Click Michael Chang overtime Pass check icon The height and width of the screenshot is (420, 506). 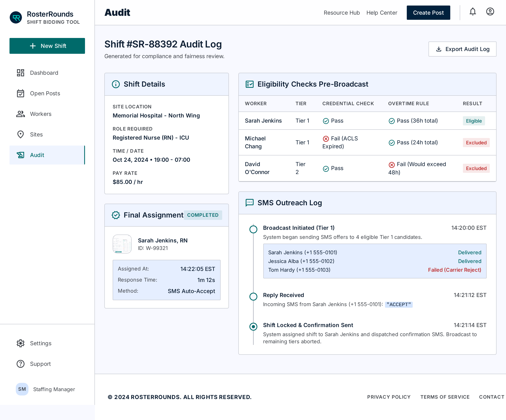392,143
